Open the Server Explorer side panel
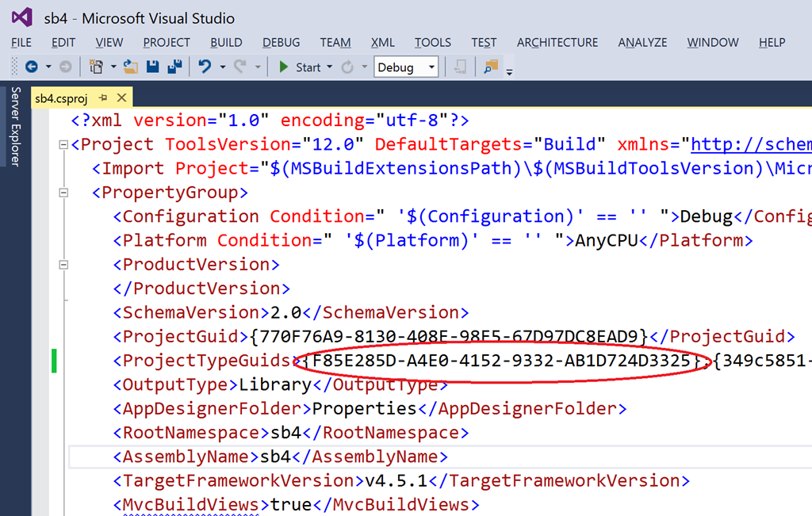The width and height of the screenshot is (812, 516). pyautogui.click(x=16, y=127)
